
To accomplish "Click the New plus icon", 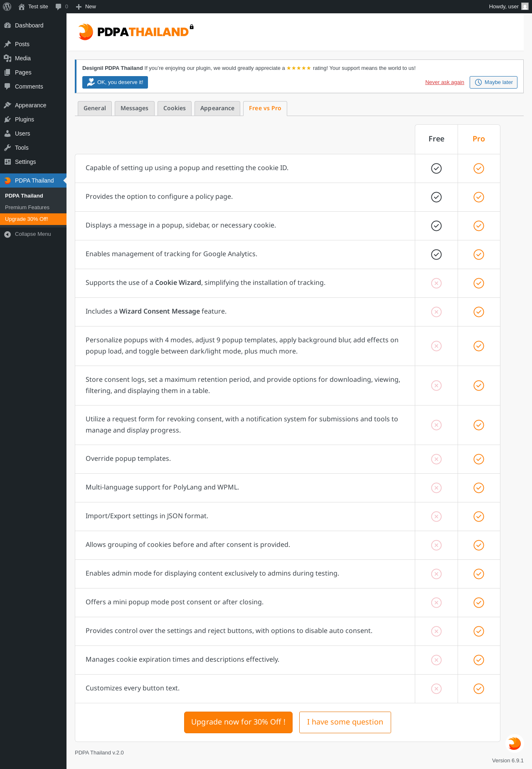I will point(79,7).
